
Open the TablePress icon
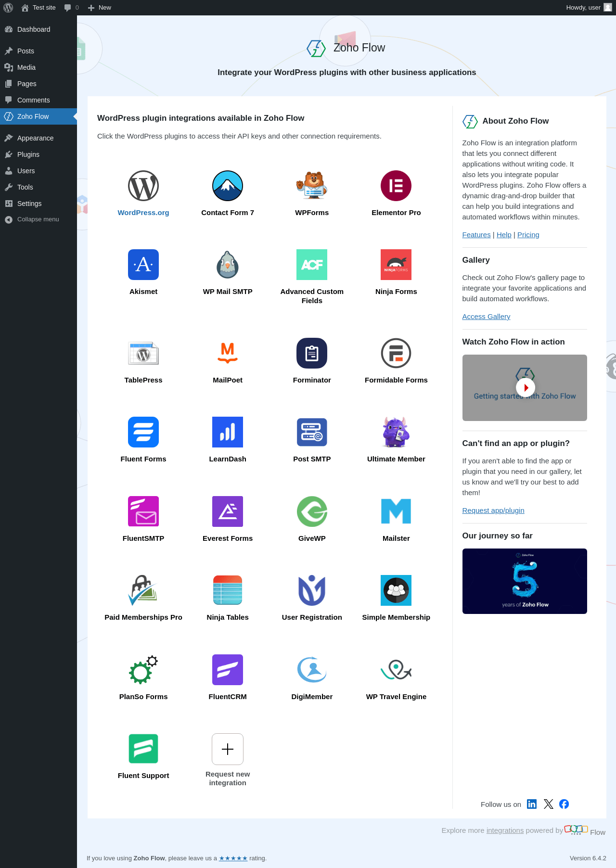(x=143, y=353)
